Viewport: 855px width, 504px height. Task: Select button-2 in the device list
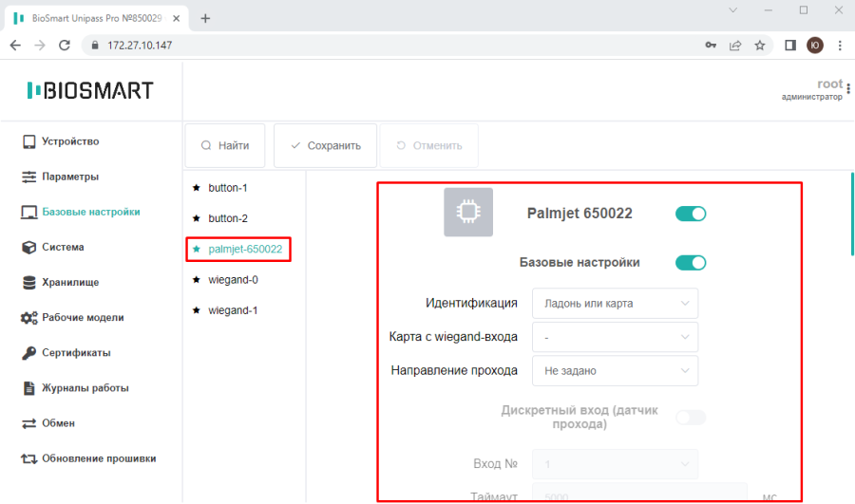point(228,218)
